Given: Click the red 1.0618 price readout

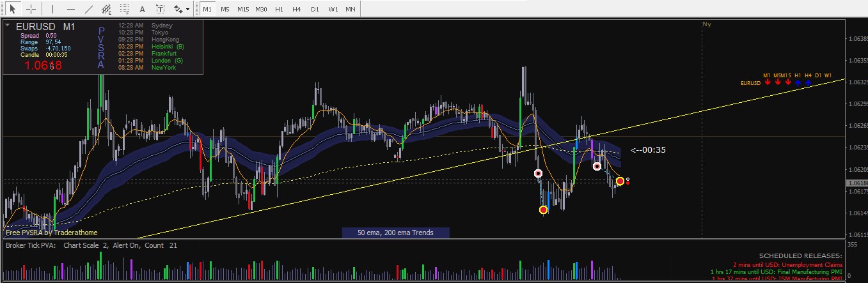Looking at the screenshot, I should pyautogui.click(x=43, y=65).
